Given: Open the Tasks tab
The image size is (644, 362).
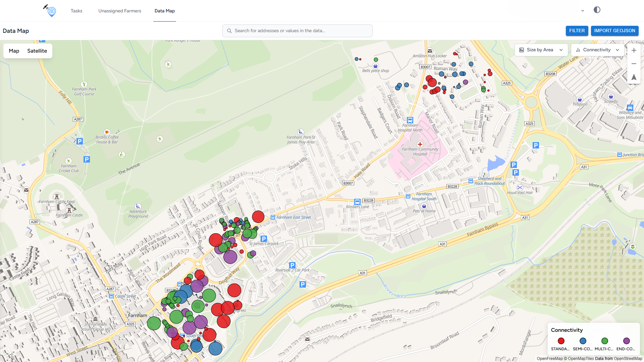Looking at the screenshot, I should [x=76, y=11].
